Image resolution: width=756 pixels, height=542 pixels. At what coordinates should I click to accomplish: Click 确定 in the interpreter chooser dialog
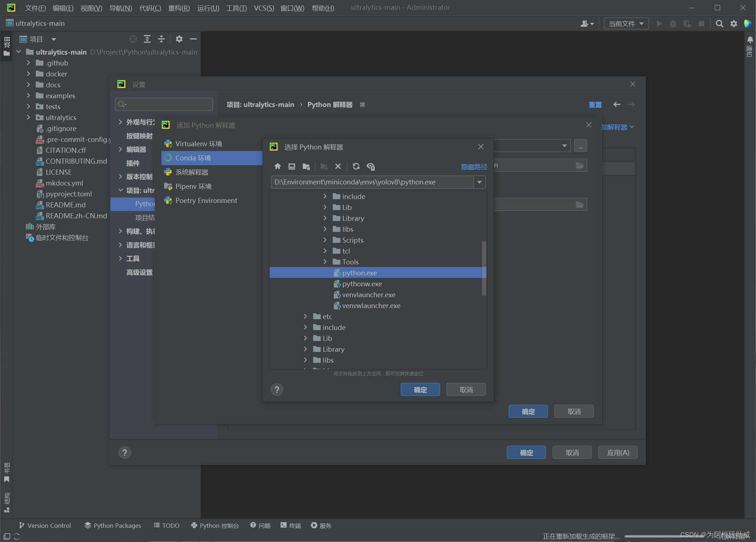pyautogui.click(x=420, y=390)
